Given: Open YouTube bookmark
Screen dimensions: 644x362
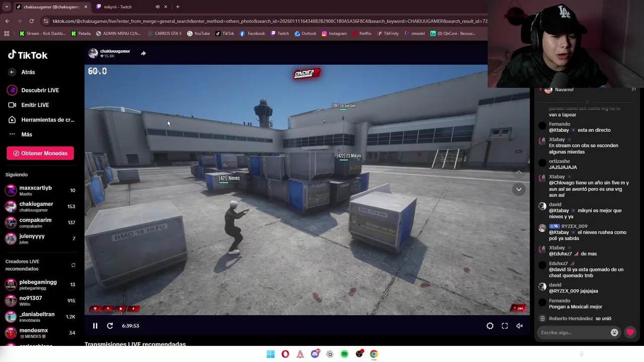Looking at the screenshot, I should tap(199, 34).
